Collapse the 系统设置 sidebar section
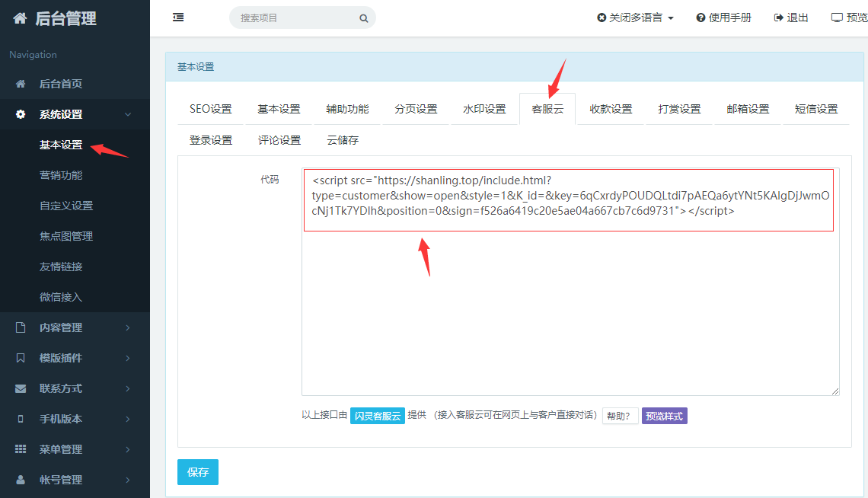The width and height of the screenshot is (868, 498). point(127,114)
